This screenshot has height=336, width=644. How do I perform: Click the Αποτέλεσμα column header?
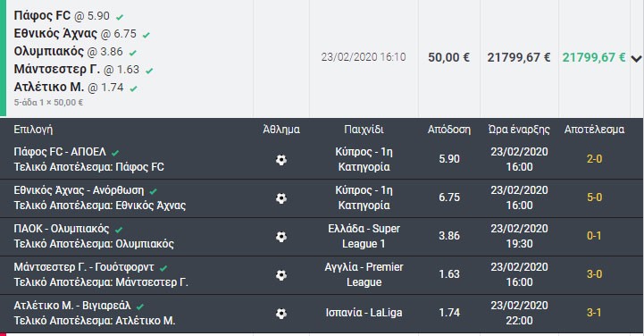tap(594, 130)
